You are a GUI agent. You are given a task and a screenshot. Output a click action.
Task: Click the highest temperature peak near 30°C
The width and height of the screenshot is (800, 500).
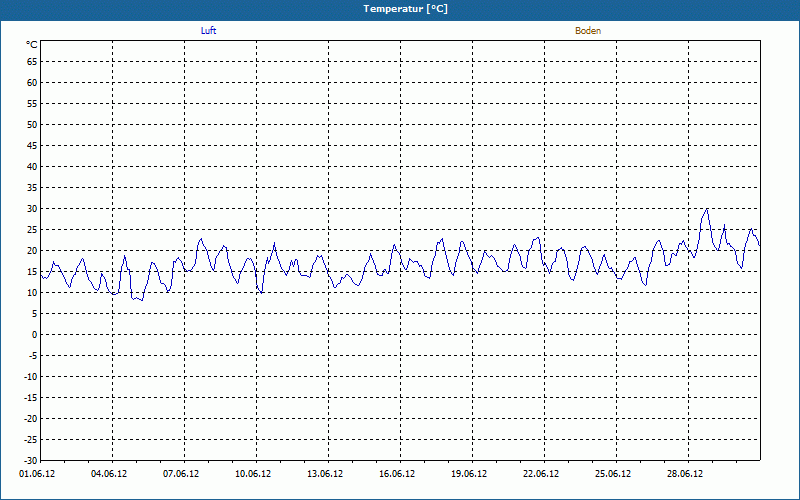[x=706, y=210]
